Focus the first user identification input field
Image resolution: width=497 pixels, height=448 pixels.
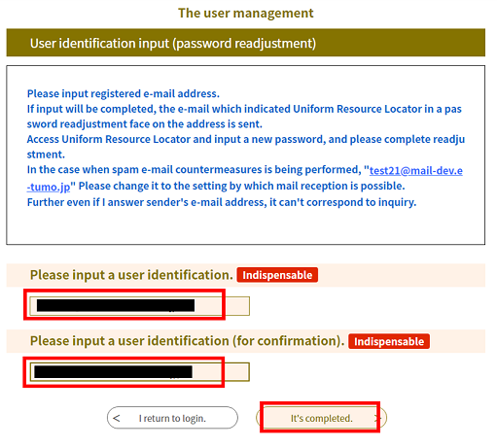(139, 306)
